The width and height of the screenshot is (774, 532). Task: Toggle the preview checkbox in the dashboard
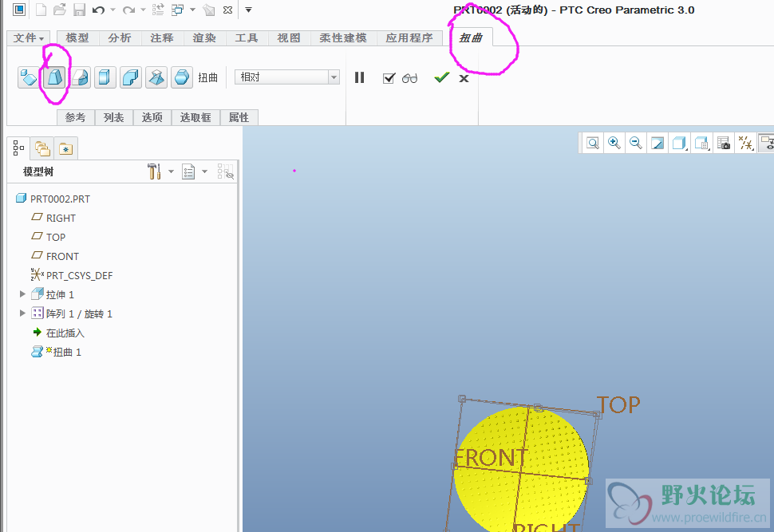pos(389,78)
